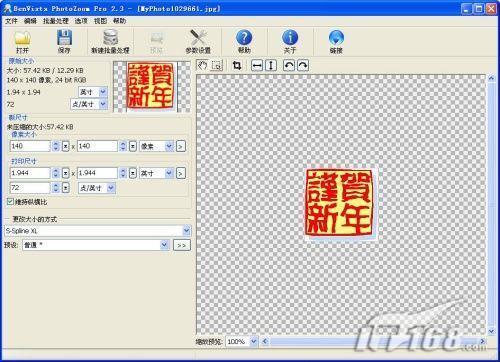Click the pixel height field showing 140

[x=97, y=146]
